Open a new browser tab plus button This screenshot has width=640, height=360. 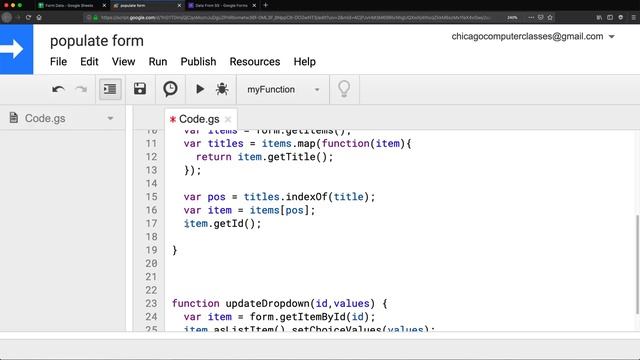266,5
